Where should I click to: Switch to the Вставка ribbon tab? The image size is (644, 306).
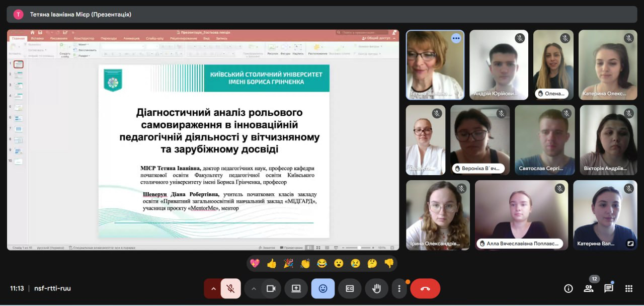coord(37,38)
